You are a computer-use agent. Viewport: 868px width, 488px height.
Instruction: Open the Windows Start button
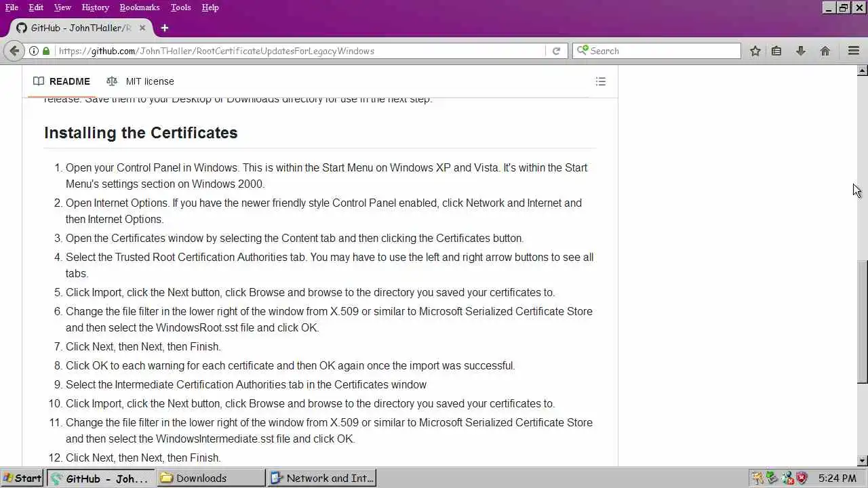pyautogui.click(x=22, y=478)
